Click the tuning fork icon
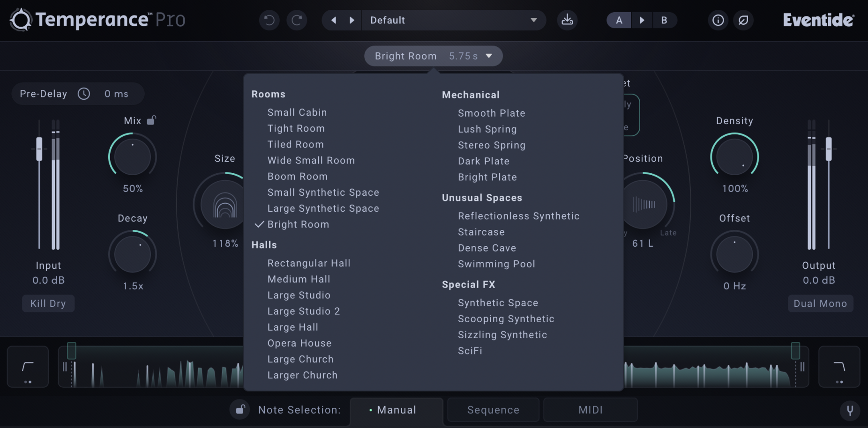 coord(849,410)
